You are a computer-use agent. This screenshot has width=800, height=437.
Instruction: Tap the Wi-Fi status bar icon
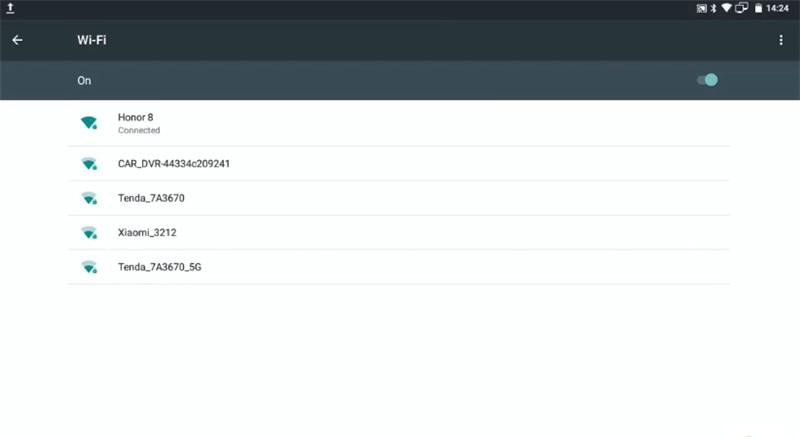click(727, 8)
